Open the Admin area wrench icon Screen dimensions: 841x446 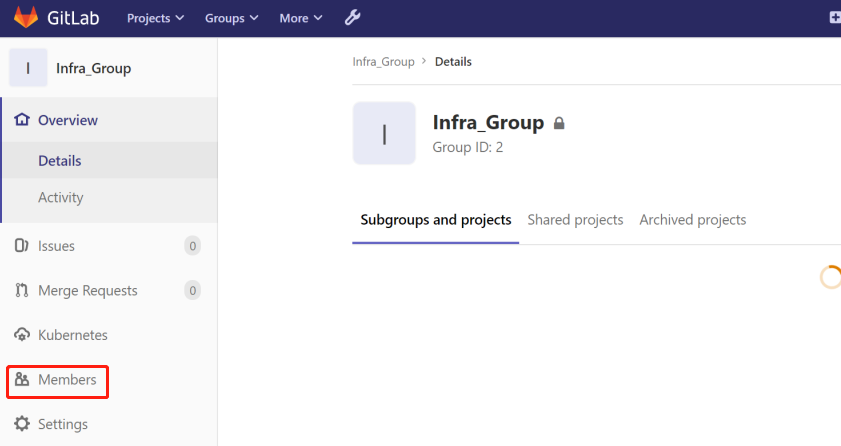[352, 18]
